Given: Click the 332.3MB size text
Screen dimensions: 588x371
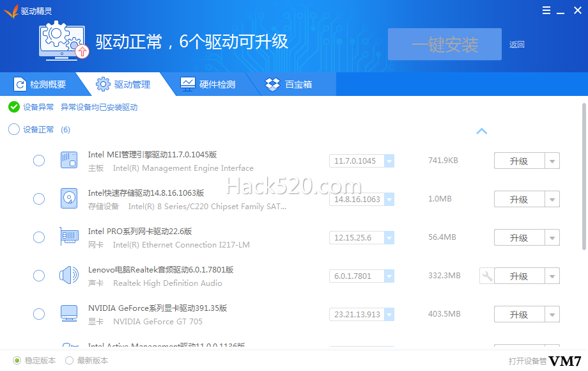Looking at the screenshot, I should tap(444, 275).
